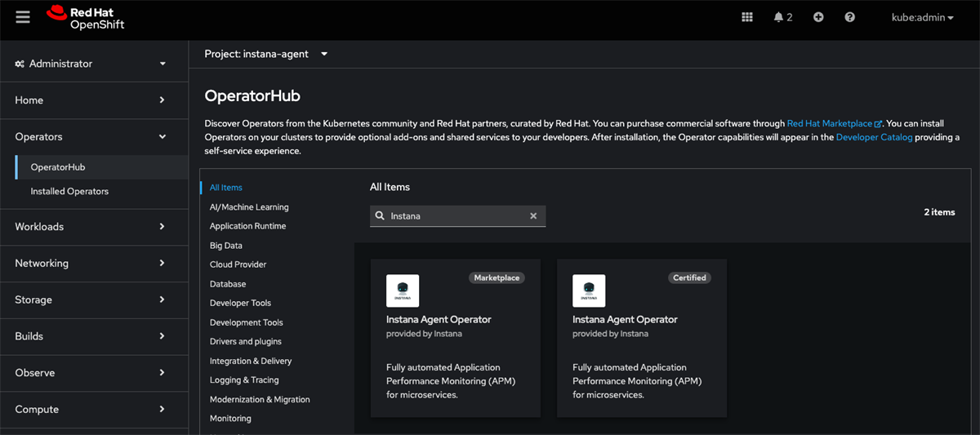Open the Marketplace Instana Agent Operator card

point(456,338)
